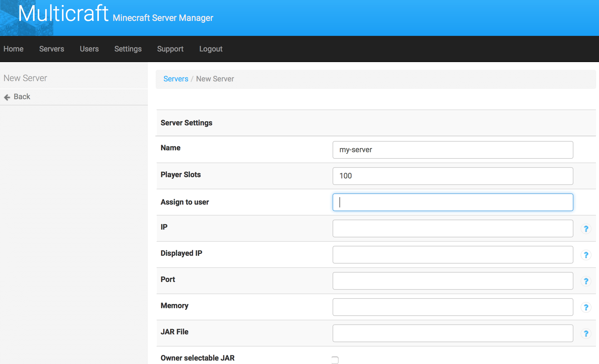
Task: Click the Displayed IP label text
Action: (x=181, y=253)
